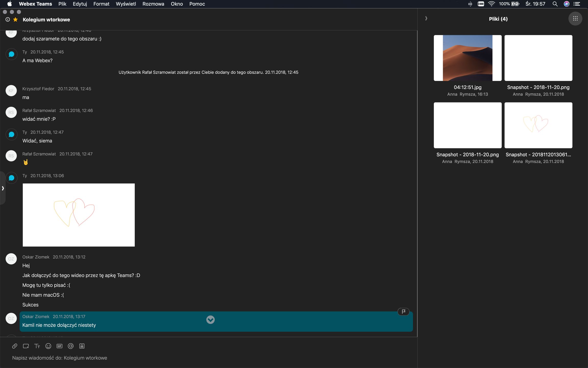Open the activities grid menu icon
Image resolution: width=588 pixels, height=368 pixels.
click(575, 19)
